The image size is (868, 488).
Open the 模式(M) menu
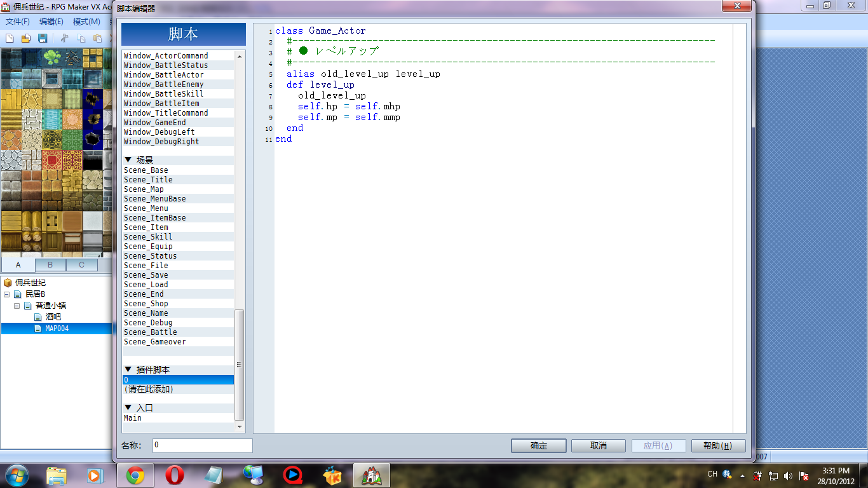coord(86,22)
